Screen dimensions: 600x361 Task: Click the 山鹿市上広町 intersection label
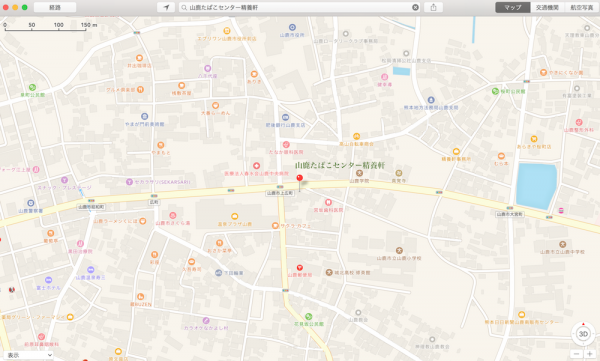[280, 193]
